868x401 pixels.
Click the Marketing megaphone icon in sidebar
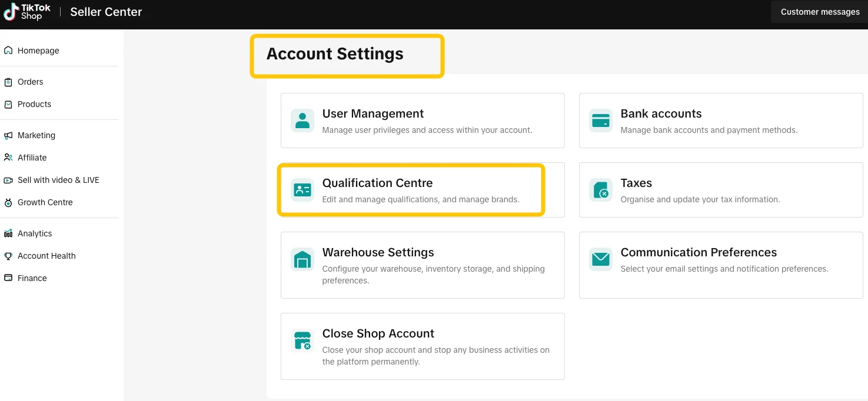[8, 135]
